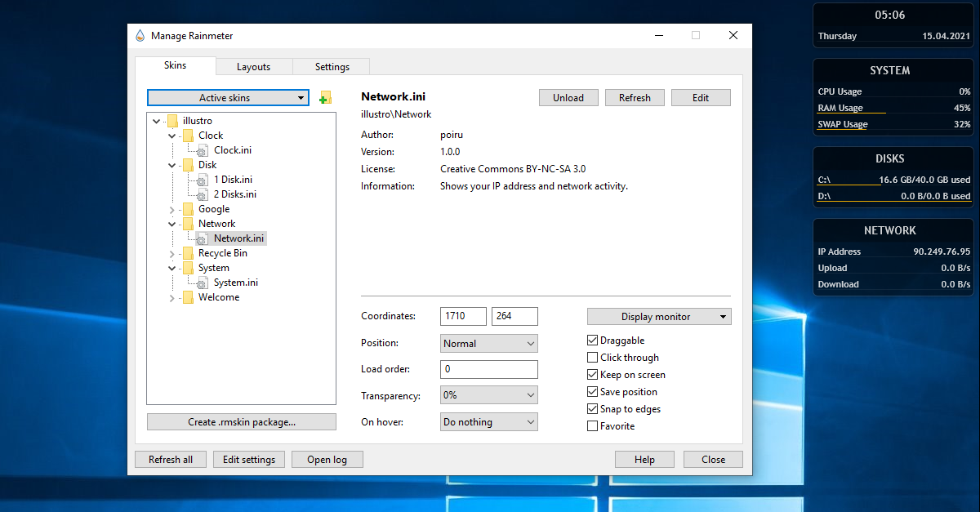Select the 1 Disk.ini file icon
The height and width of the screenshot is (512, 980).
click(x=203, y=180)
